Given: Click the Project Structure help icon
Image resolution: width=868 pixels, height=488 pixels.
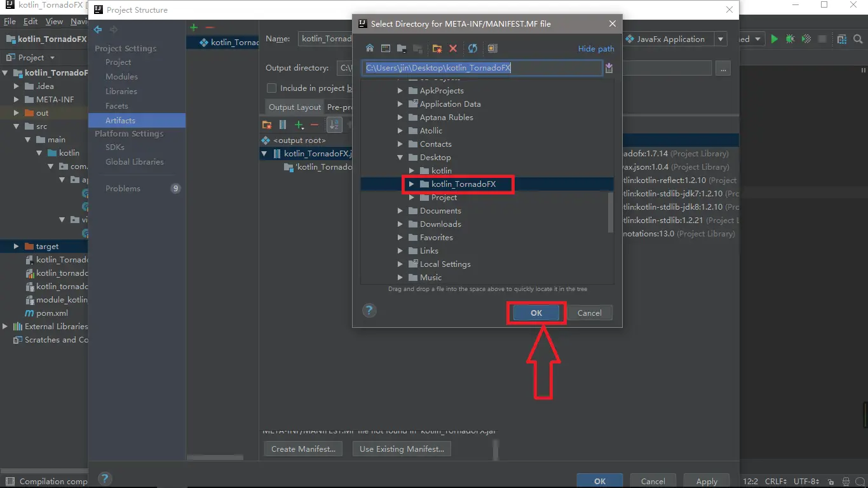Looking at the screenshot, I should tap(105, 479).
